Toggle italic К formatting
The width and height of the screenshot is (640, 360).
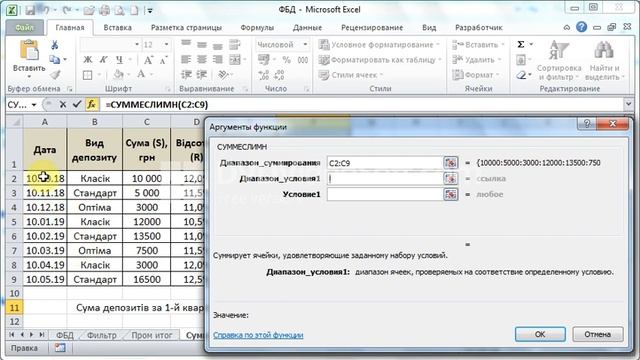tap(103, 60)
